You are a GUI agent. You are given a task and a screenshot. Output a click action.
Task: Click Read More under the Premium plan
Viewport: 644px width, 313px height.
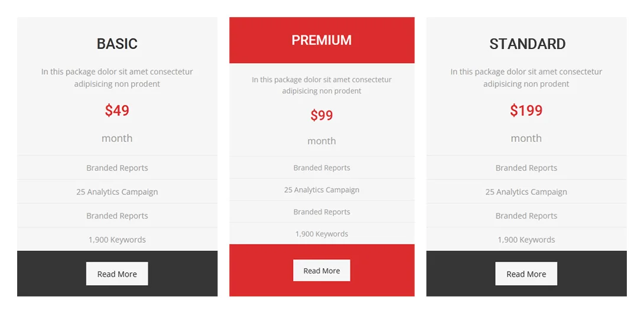tap(321, 270)
